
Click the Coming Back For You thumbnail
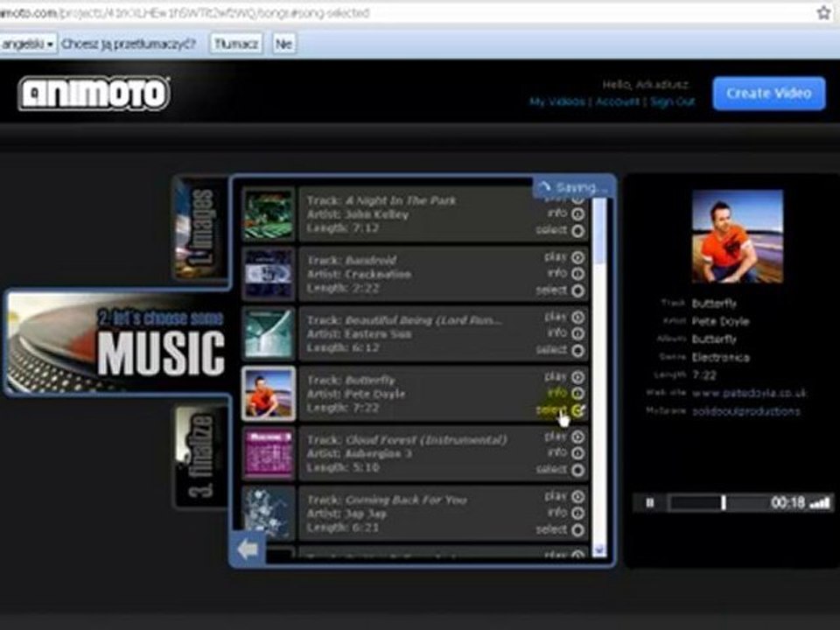point(268,513)
